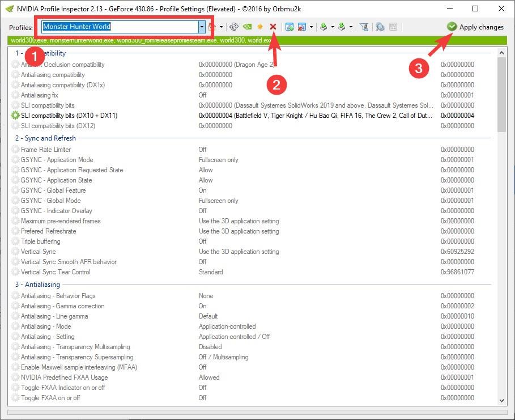Select the 'GSYNC - Global Feature' setting name

coord(53,190)
